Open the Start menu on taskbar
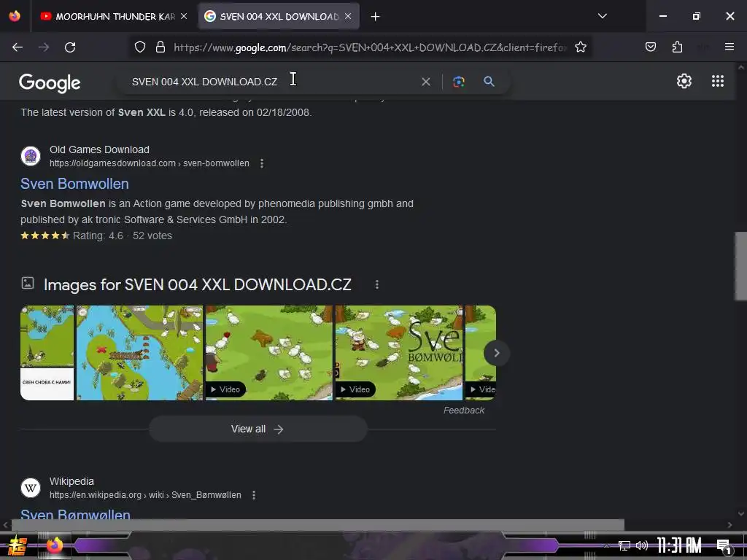The height and width of the screenshot is (560, 747). [x=18, y=545]
